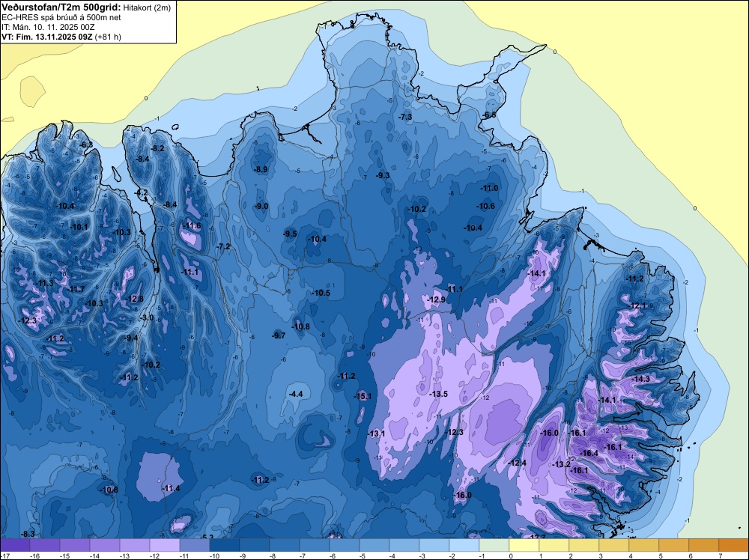Click the -10.5 temperature label

click(x=321, y=293)
